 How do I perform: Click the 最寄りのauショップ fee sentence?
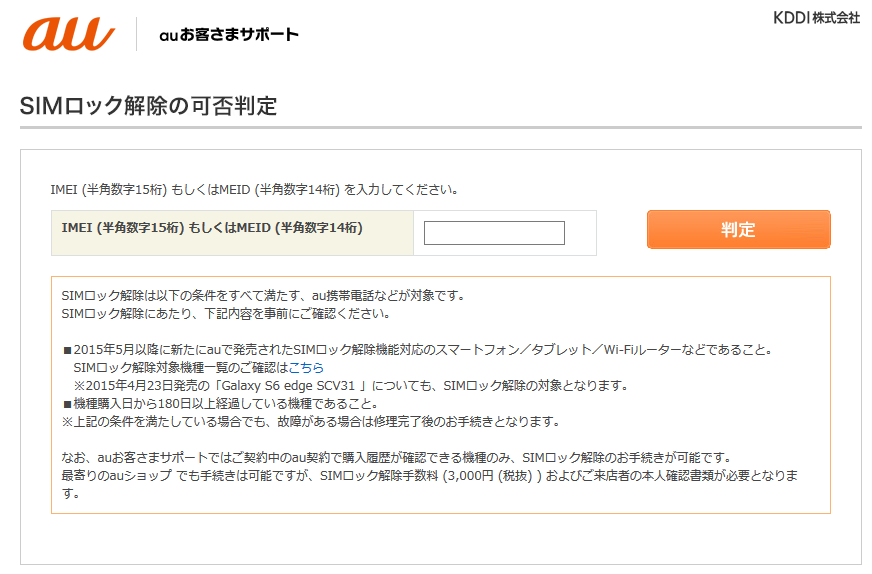429,484
